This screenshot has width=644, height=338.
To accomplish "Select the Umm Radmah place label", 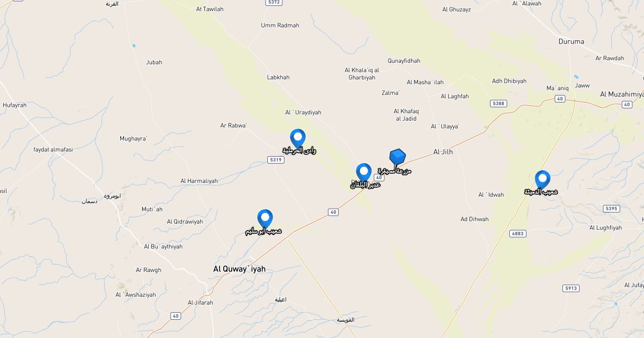I will [280, 25].
